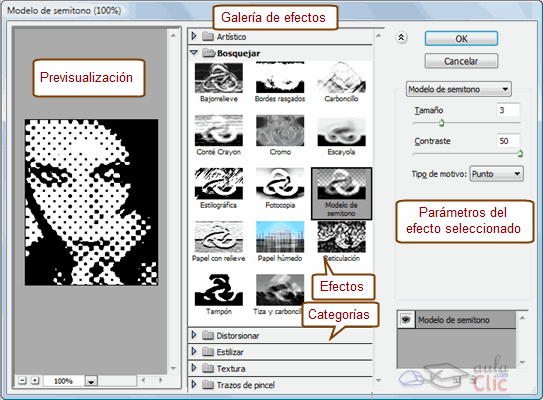
Task: Click the Textura folder icon
Action: click(208, 368)
